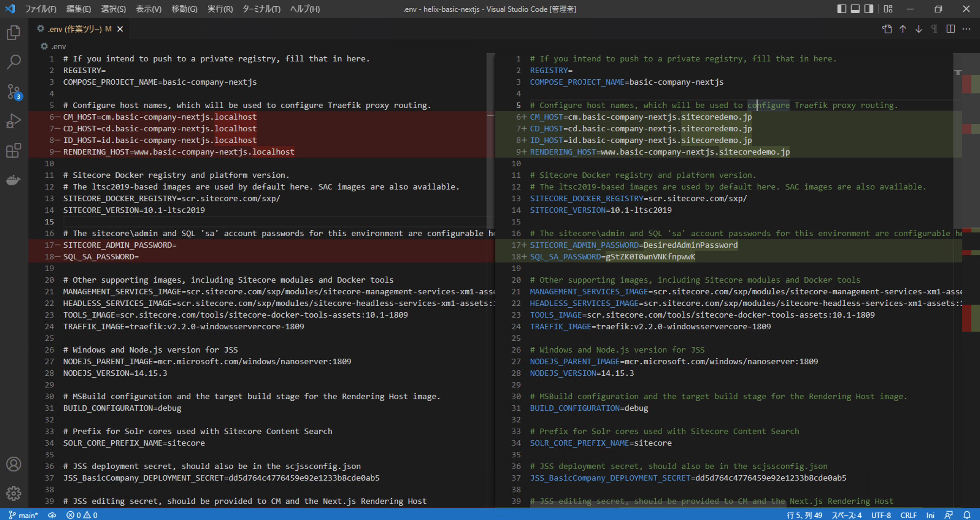Click the Open File icon in diff toolbar
This screenshot has width=980, height=520.
click(x=887, y=29)
